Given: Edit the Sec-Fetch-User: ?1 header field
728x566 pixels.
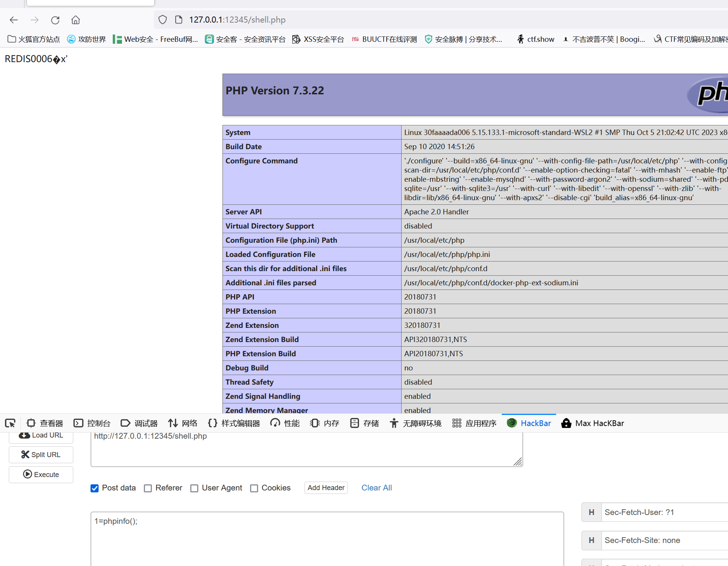Looking at the screenshot, I should click(665, 512).
